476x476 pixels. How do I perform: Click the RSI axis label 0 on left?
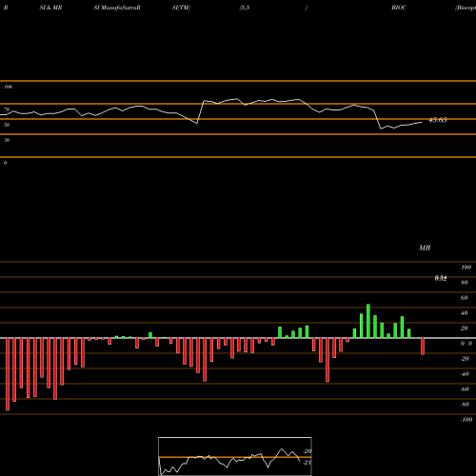(5, 163)
